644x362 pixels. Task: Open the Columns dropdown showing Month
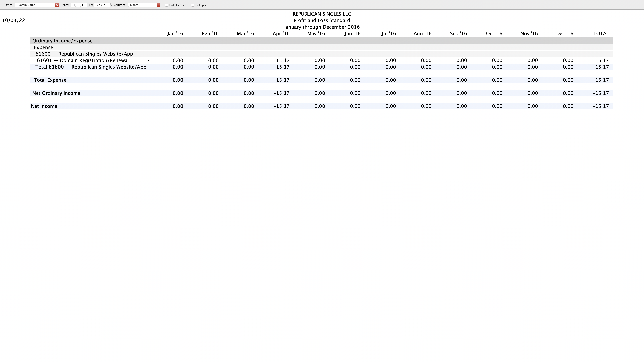click(144, 5)
